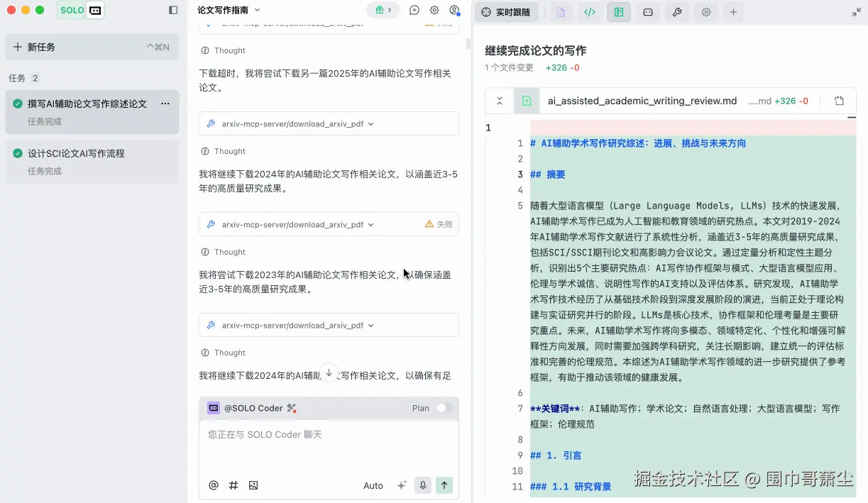
Task: Open ai_assisted_academic_writing_review.md file
Action: click(x=642, y=101)
